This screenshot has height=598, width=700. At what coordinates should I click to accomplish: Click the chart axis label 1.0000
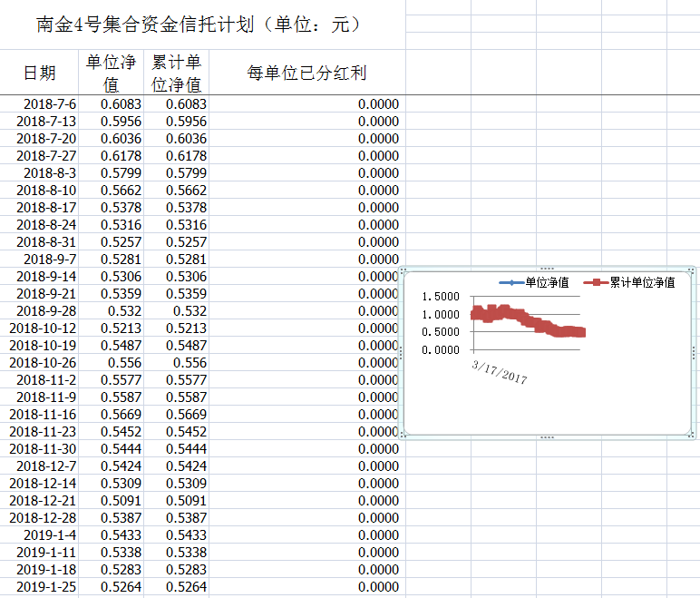(441, 315)
